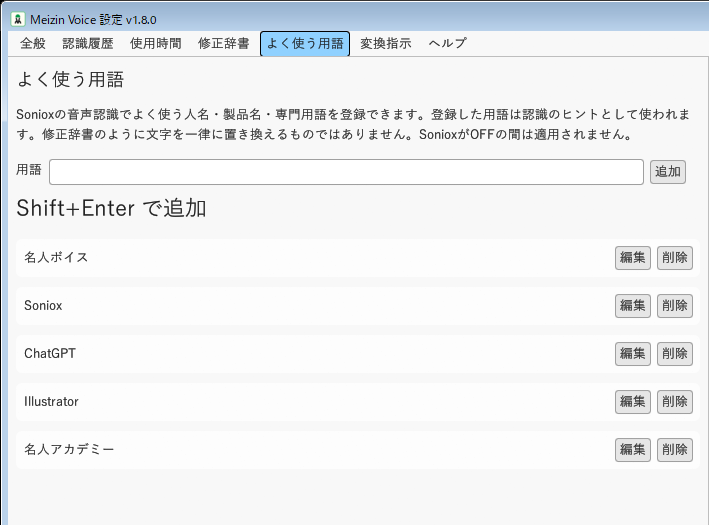Select the 名人ボイス row text

(56, 257)
